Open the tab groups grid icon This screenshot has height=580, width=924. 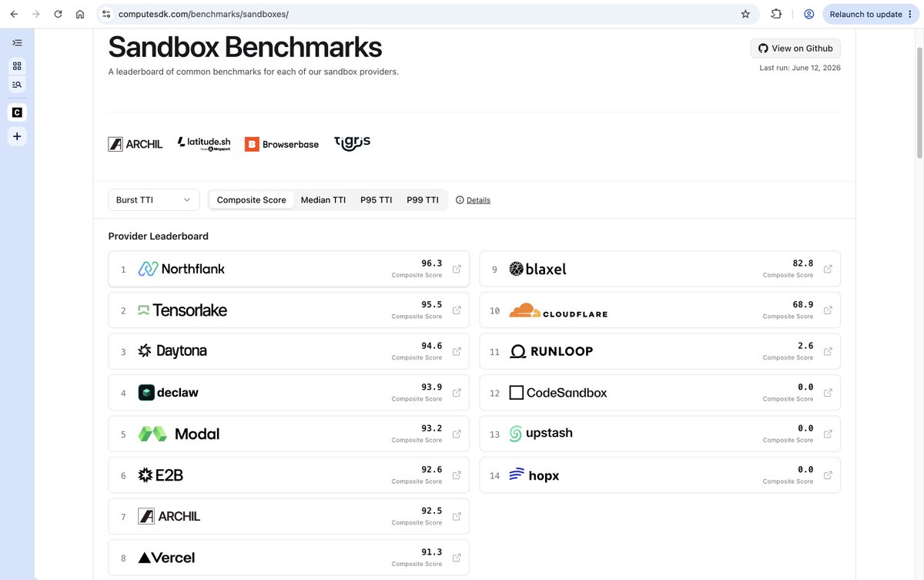[x=17, y=66]
